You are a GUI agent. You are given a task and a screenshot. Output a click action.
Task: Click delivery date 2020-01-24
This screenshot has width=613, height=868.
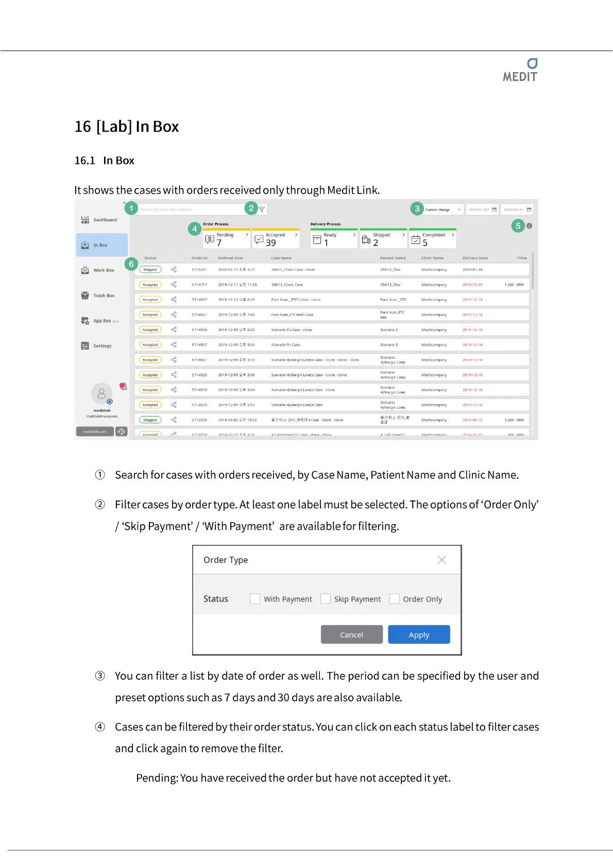click(x=472, y=270)
